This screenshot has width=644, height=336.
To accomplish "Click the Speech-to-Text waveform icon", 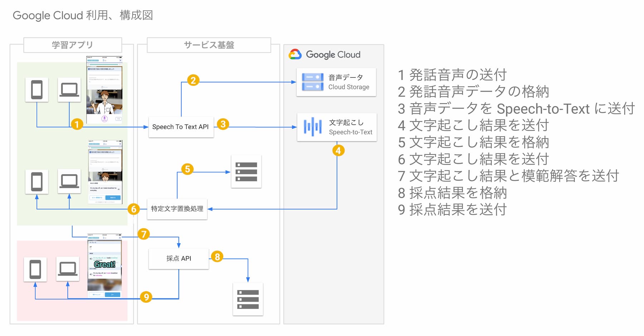I will [x=312, y=127].
